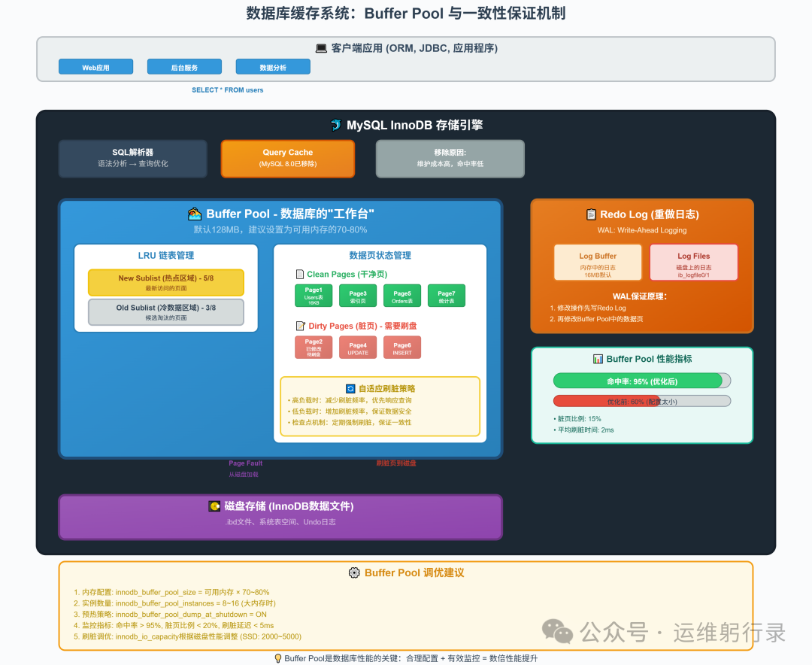Click the computer icon in 客户端应用 header
812x665 pixels.
pos(320,48)
